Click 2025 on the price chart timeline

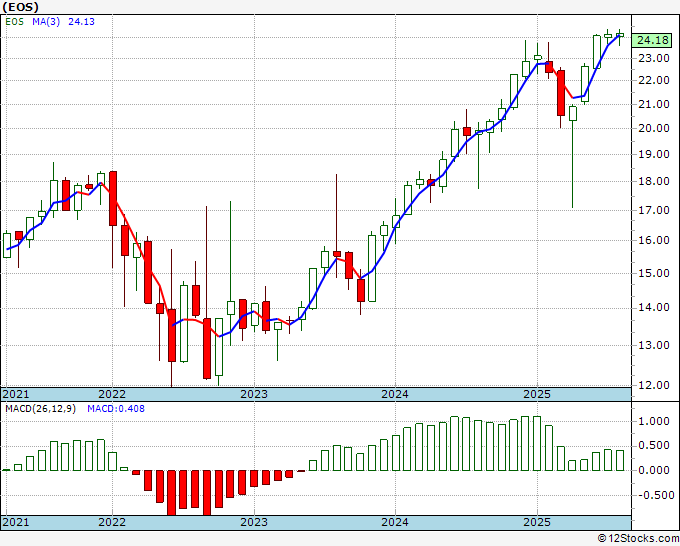pyautogui.click(x=537, y=394)
